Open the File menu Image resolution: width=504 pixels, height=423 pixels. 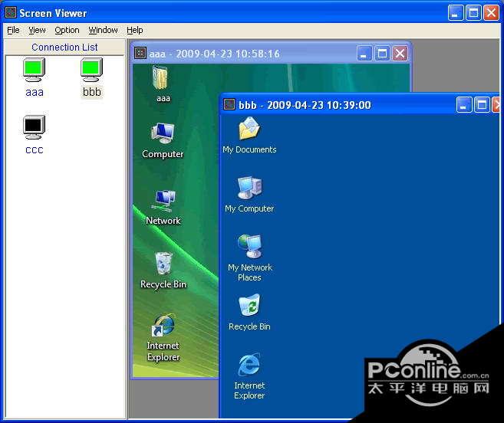13,30
